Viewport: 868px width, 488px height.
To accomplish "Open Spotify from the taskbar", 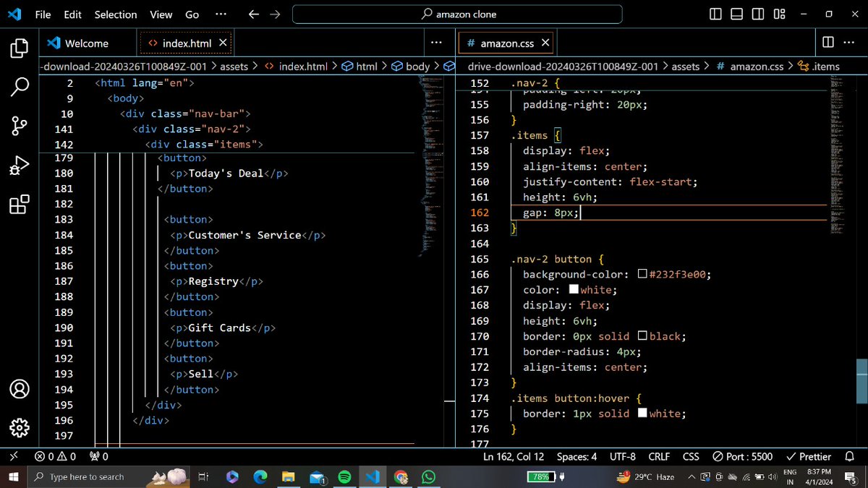I will 344,477.
